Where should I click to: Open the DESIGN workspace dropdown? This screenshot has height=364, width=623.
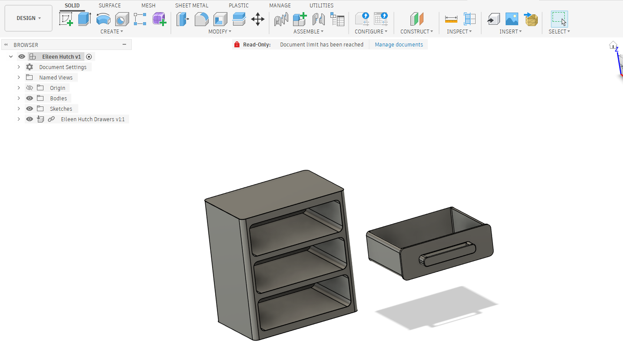coord(29,18)
